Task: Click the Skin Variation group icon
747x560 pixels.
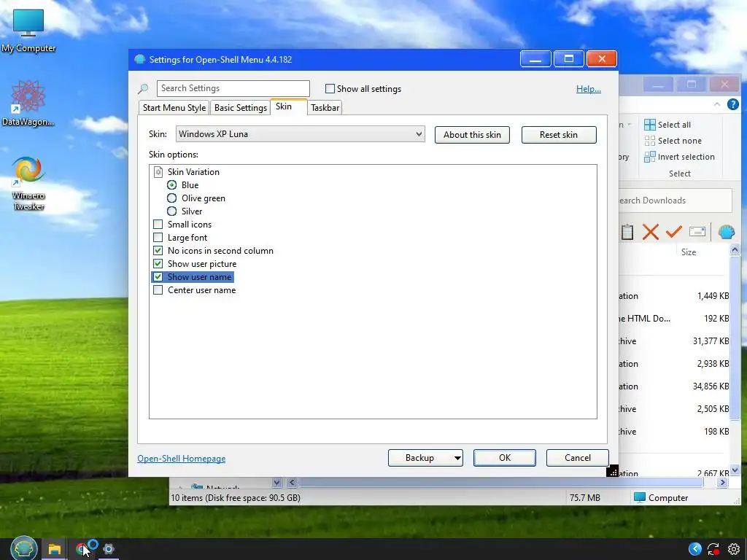Action: [158, 172]
